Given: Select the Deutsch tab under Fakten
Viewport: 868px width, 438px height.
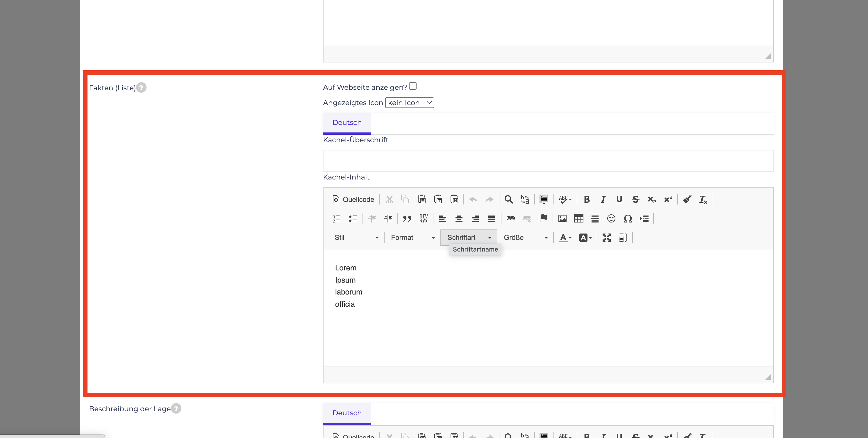Looking at the screenshot, I should [x=347, y=123].
